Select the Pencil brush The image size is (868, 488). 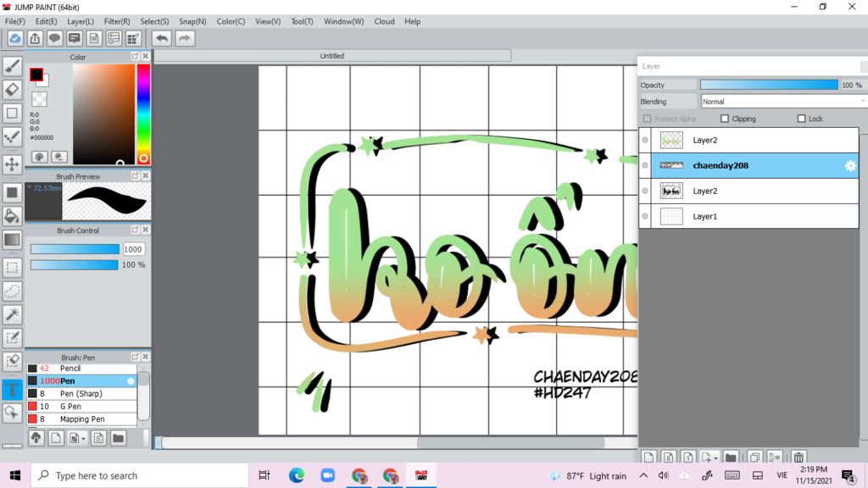click(82, 368)
